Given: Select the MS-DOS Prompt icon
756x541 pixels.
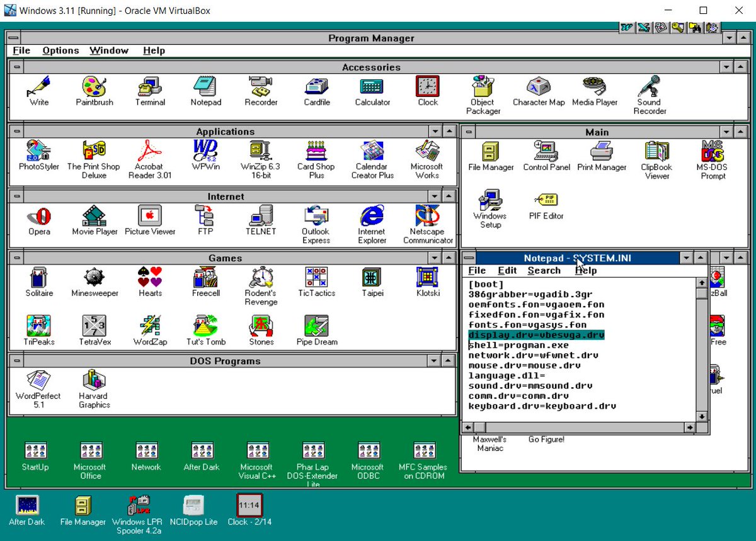Looking at the screenshot, I should click(x=711, y=161).
